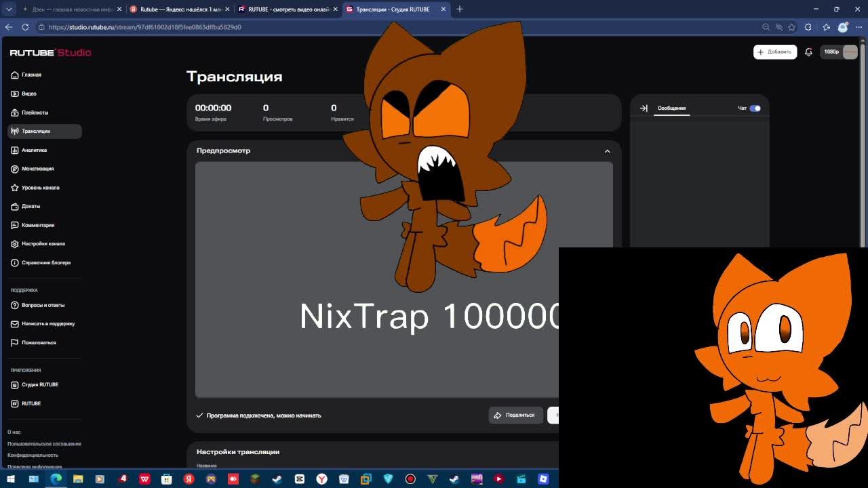Click the Добавить button
This screenshot has width=868, height=488.
pos(774,52)
